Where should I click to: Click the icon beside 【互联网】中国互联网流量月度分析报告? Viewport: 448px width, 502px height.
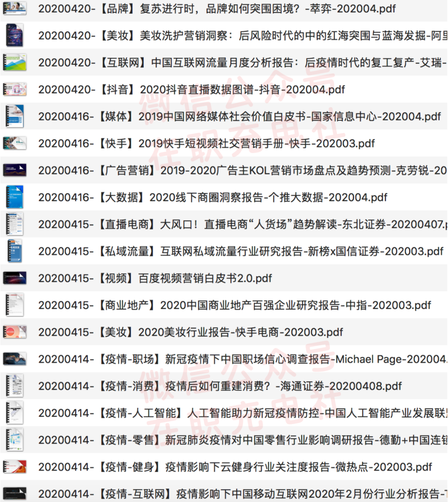(x=15, y=62)
